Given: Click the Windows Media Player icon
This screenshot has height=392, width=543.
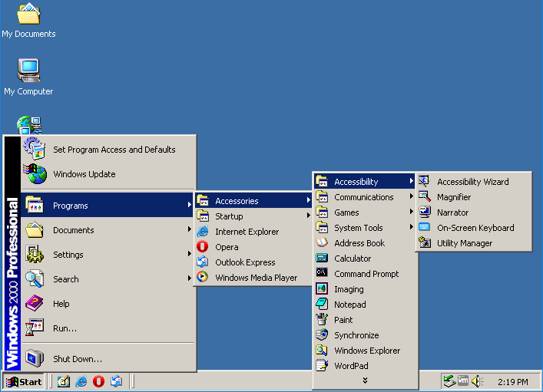Looking at the screenshot, I should pyautogui.click(x=203, y=277).
